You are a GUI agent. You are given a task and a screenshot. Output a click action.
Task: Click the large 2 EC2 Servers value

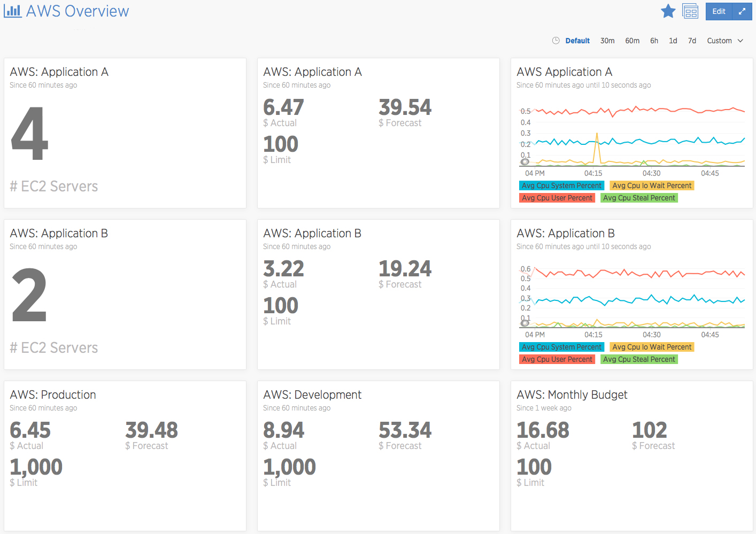(29, 295)
